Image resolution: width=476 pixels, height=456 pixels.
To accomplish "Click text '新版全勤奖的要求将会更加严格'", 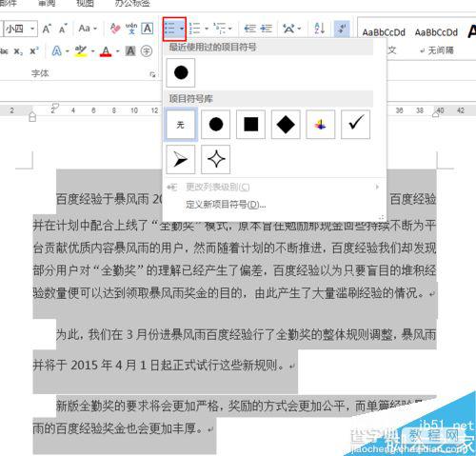I will (137, 406).
